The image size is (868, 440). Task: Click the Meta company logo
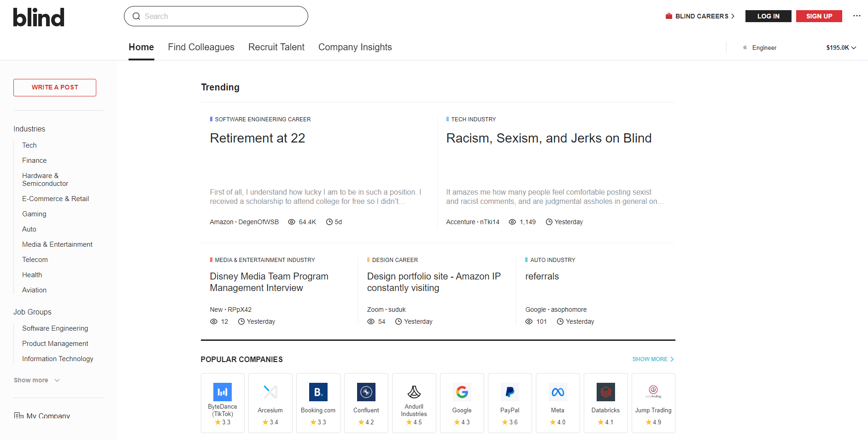[558, 392]
